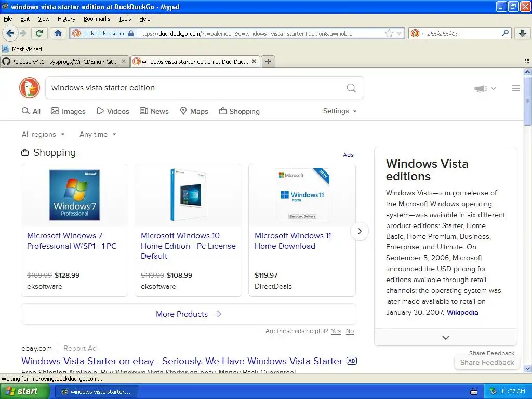This screenshot has width=532, height=399.
Task: Open the Edit menu
Action: click(x=25, y=19)
